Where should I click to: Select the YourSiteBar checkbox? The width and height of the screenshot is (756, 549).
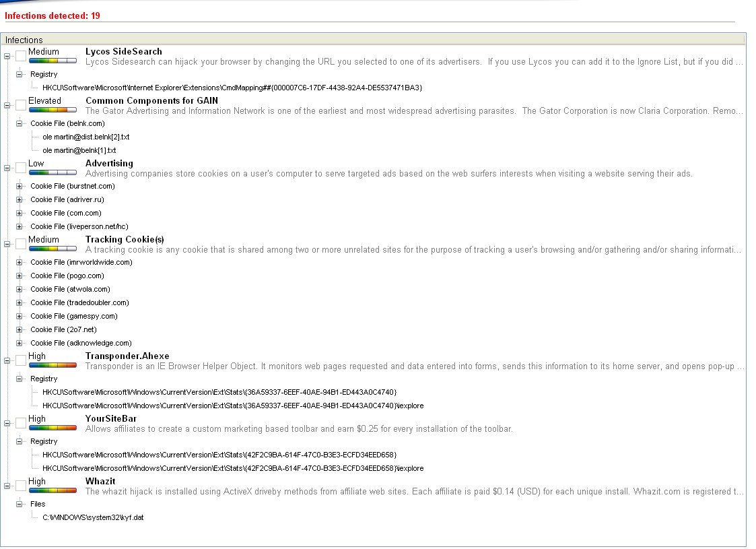(21, 423)
